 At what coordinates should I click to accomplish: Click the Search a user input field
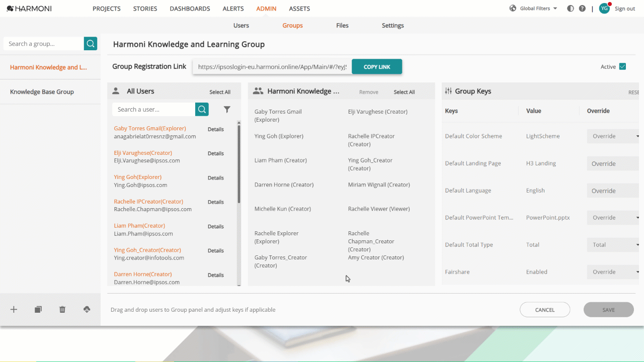coord(154,109)
